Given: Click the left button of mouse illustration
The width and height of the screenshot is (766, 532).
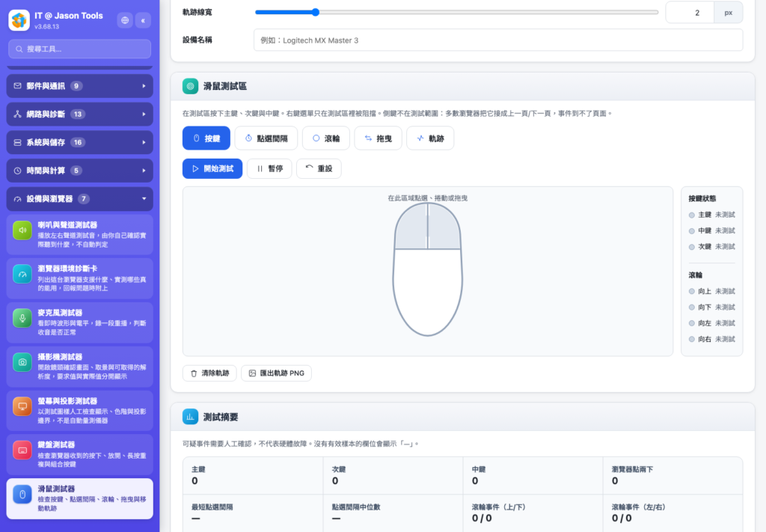Looking at the screenshot, I should coord(411,226).
